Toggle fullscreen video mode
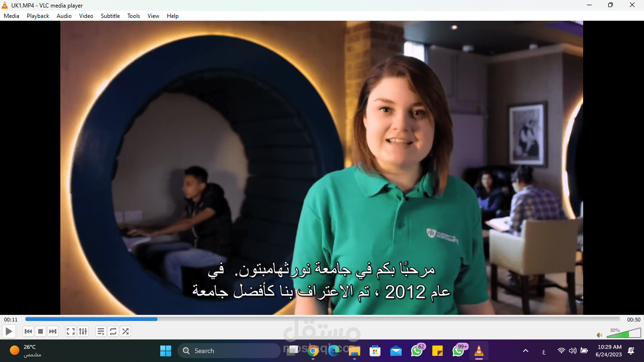Screen dimensions: 644x362 71,331
